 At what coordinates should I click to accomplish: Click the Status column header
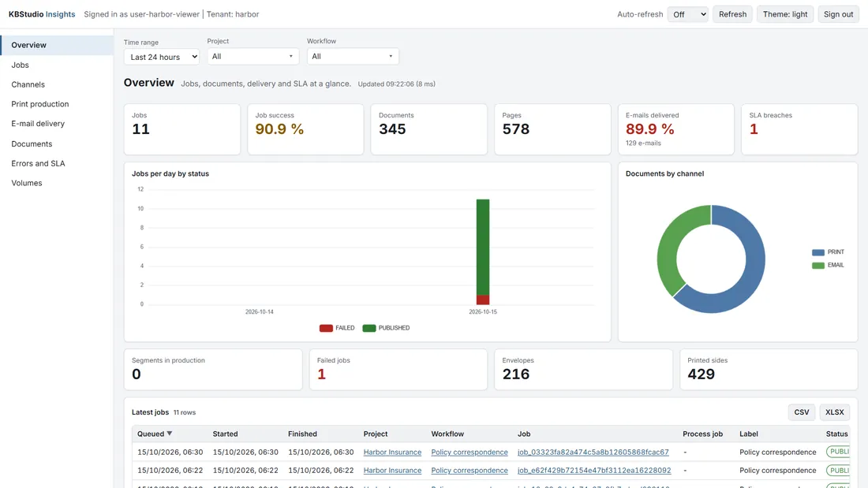(x=836, y=434)
